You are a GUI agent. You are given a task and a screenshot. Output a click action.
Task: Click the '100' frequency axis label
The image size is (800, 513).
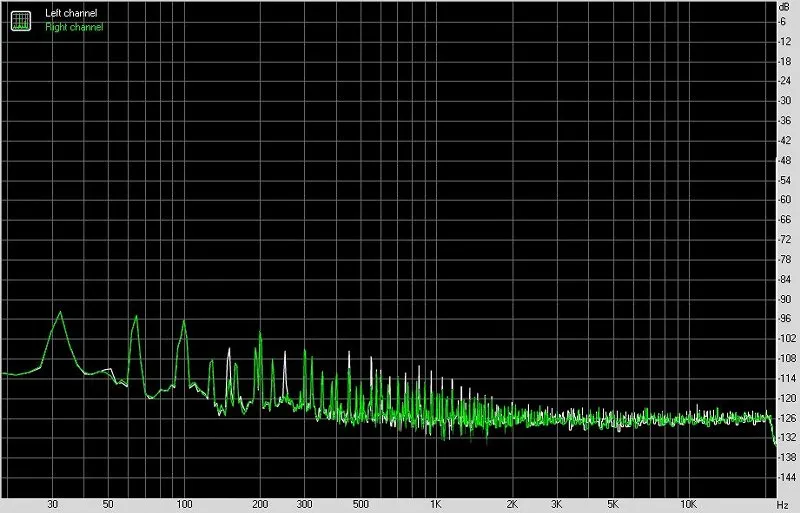coord(185,504)
